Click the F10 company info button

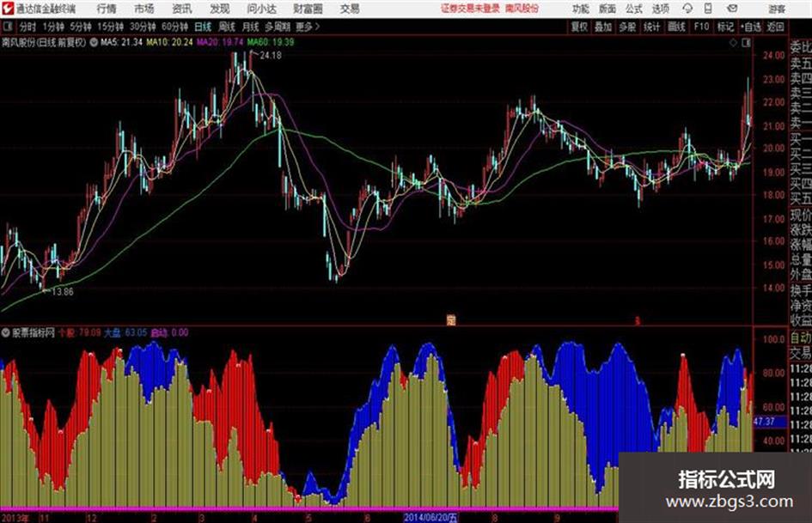pos(701,27)
